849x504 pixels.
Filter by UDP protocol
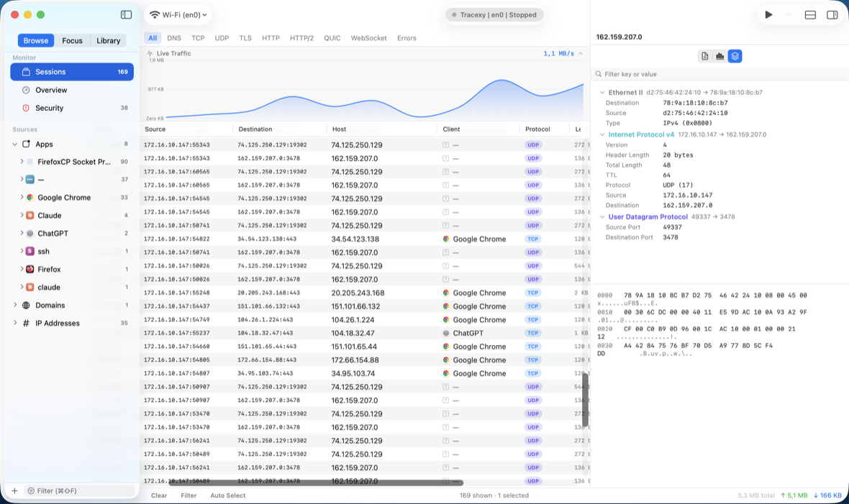(x=222, y=38)
